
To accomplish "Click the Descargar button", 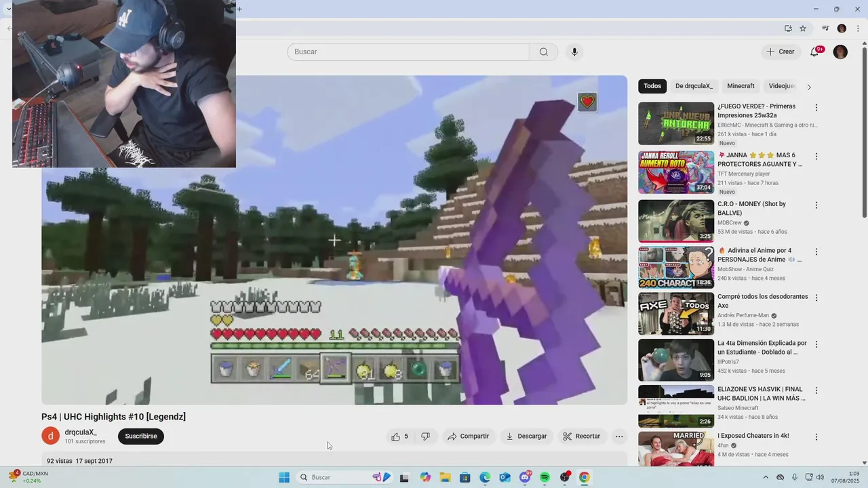I will (527, 436).
